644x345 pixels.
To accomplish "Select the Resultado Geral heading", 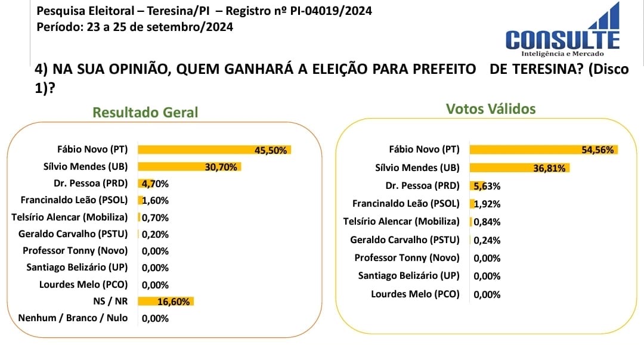I will 145,112.
